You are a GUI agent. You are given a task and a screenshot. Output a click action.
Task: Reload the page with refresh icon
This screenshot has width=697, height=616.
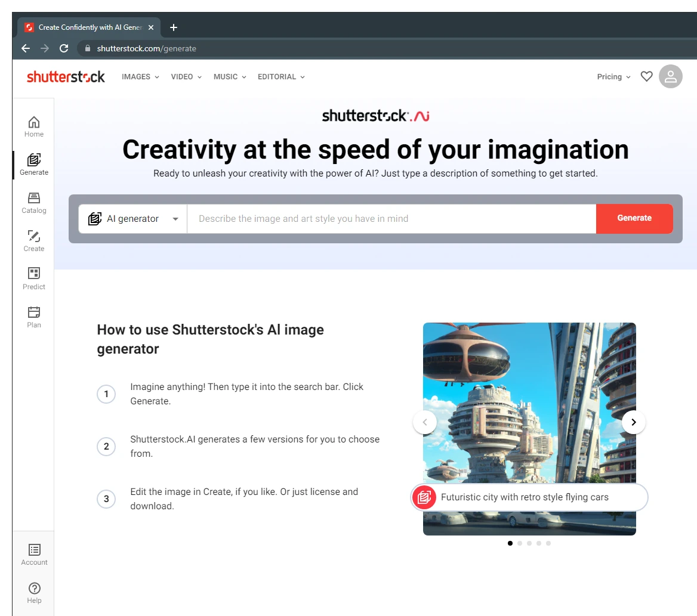point(64,48)
